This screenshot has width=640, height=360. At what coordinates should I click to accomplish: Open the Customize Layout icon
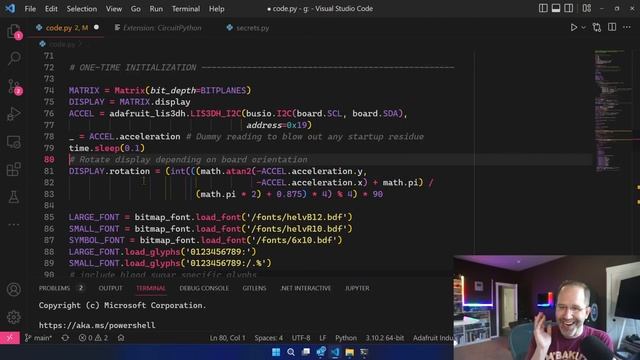(587, 8)
